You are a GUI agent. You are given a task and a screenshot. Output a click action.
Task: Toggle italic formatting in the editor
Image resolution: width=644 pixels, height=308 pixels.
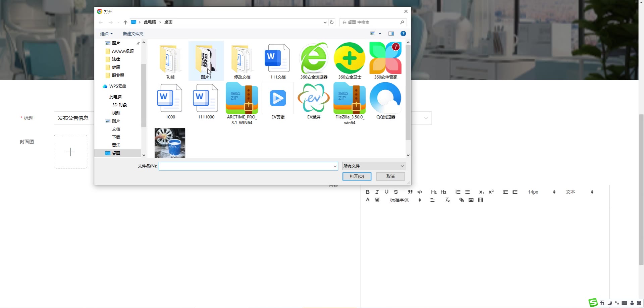point(377,192)
